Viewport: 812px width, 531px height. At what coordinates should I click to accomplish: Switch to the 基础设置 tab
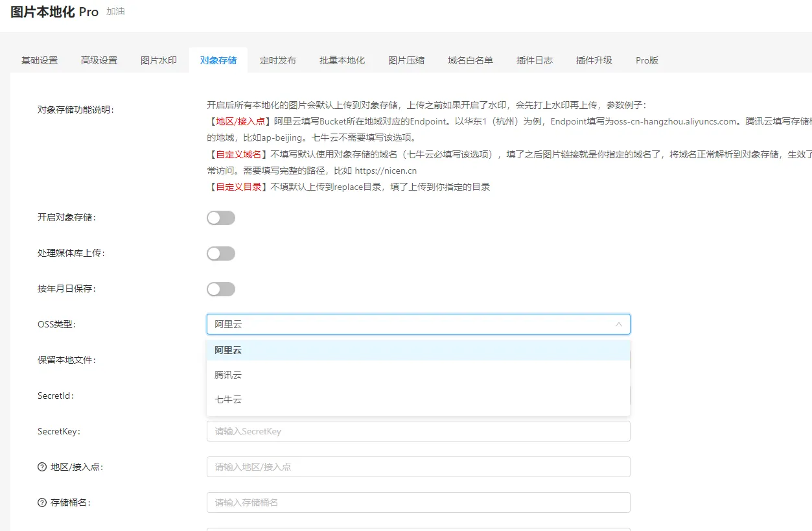[40, 60]
